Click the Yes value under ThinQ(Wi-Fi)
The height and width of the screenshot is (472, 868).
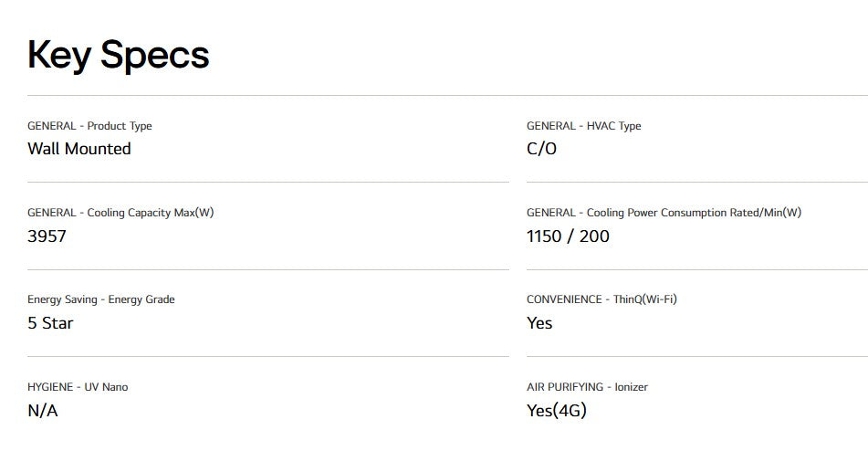click(539, 323)
